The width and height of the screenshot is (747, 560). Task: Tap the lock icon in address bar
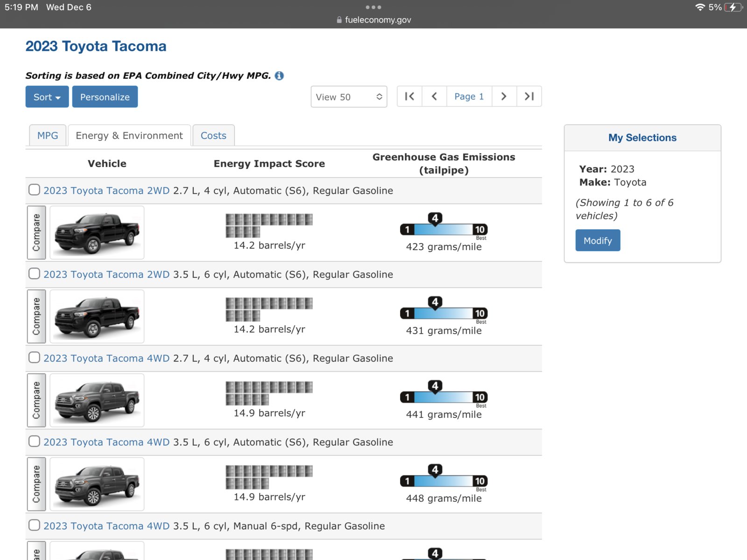click(339, 20)
